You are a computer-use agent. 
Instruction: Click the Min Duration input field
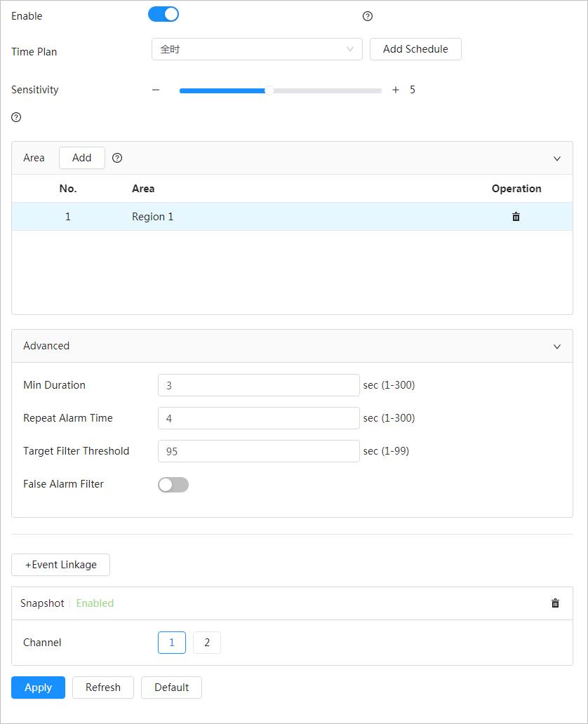click(258, 385)
